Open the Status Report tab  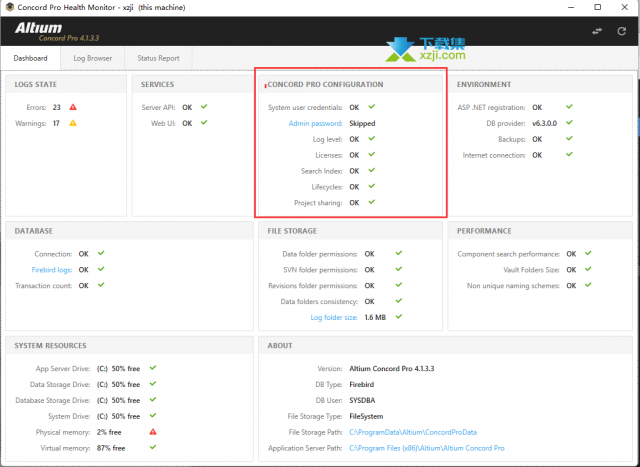tap(158, 58)
